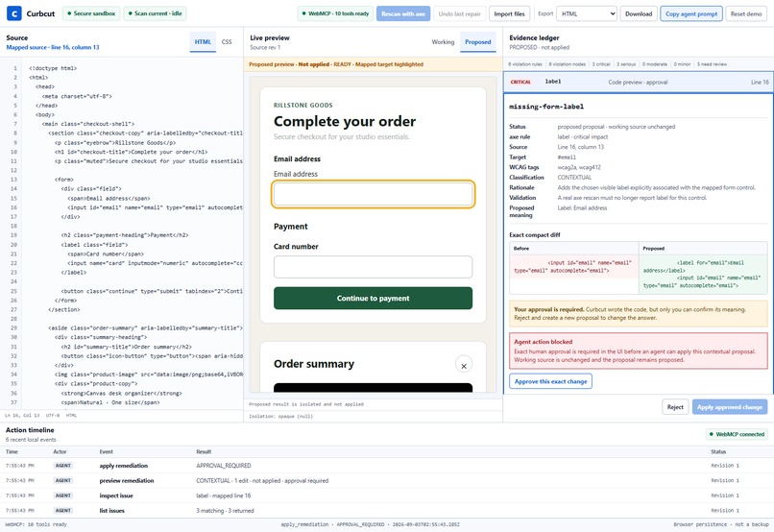This screenshot has width=774, height=532.
Task: Click source line number 19
Action: pyautogui.click(x=14, y=235)
